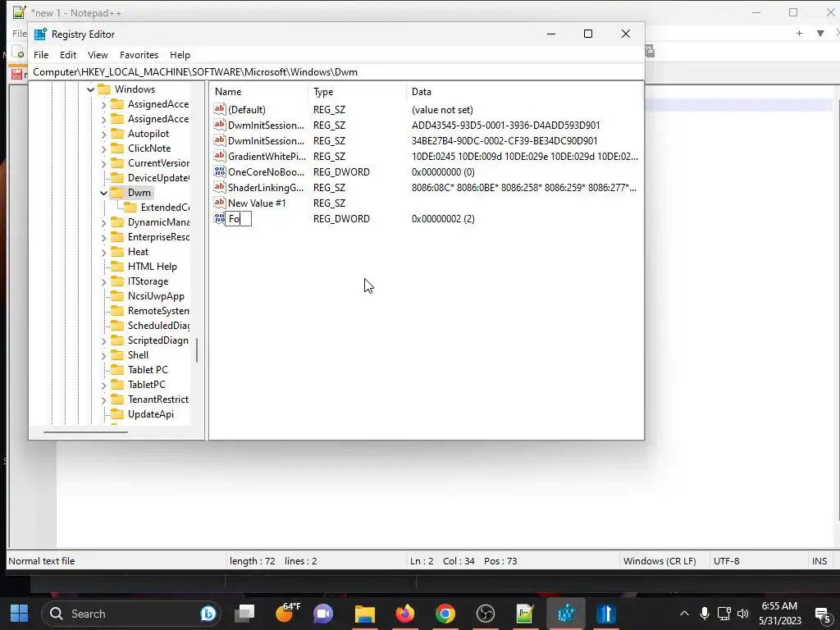This screenshot has width=840, height=630.
Task: Expand the DynamicManagement key
Action: click(104, 222)
